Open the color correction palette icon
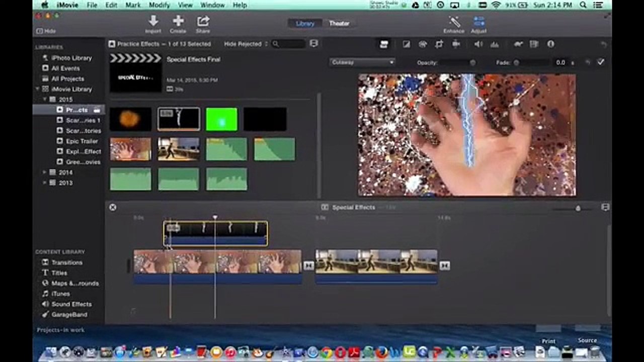644x362 pixels. 423,44
